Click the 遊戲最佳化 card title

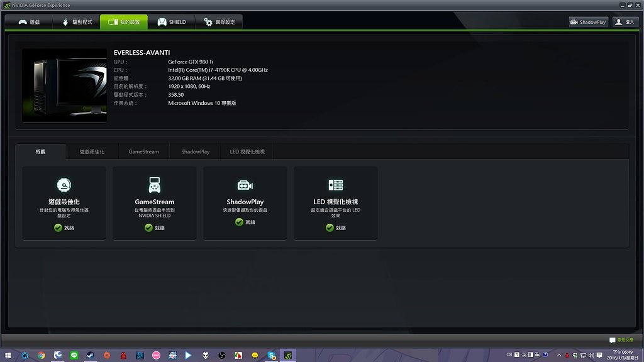pos(64,202)
